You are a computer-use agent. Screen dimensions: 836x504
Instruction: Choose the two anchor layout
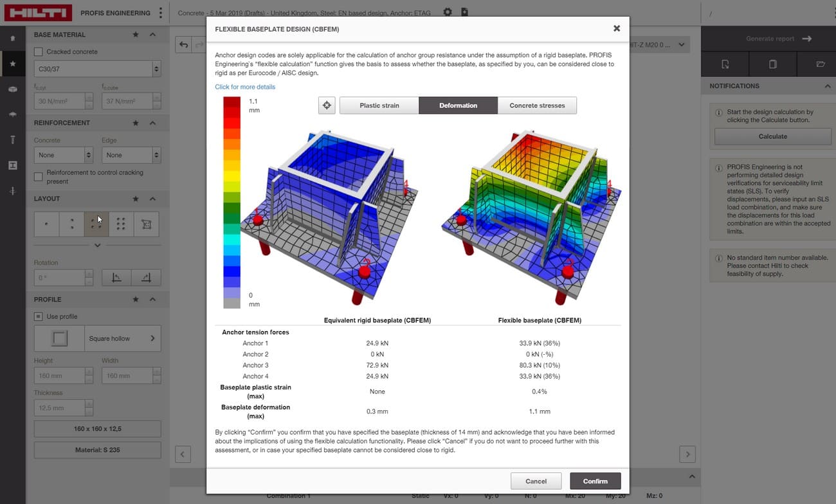71,224
